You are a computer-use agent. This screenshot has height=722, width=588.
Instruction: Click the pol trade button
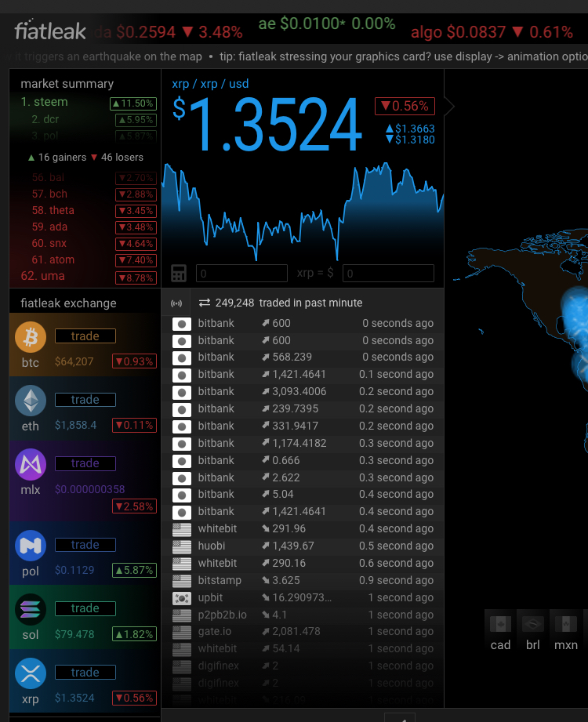click(85, 545)
